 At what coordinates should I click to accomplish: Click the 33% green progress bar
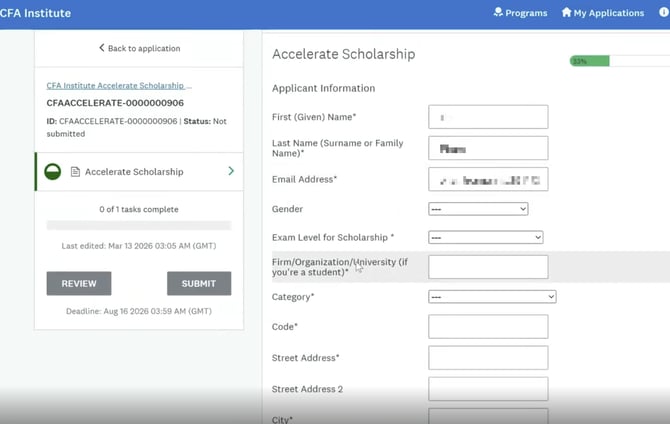[x=589, y=61]
